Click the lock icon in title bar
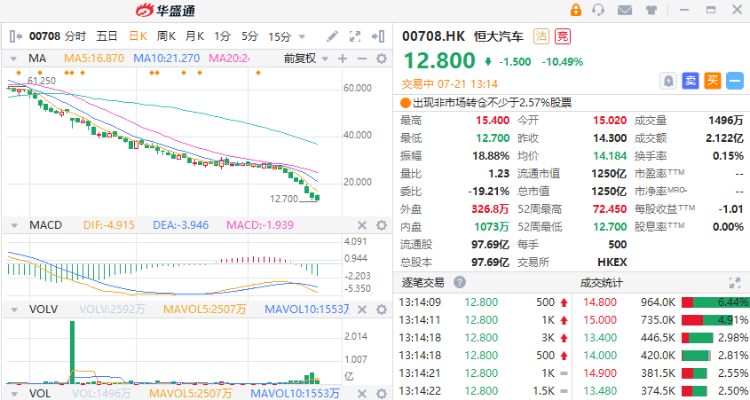This screenshot has width=750, height=400. point(576,10)
